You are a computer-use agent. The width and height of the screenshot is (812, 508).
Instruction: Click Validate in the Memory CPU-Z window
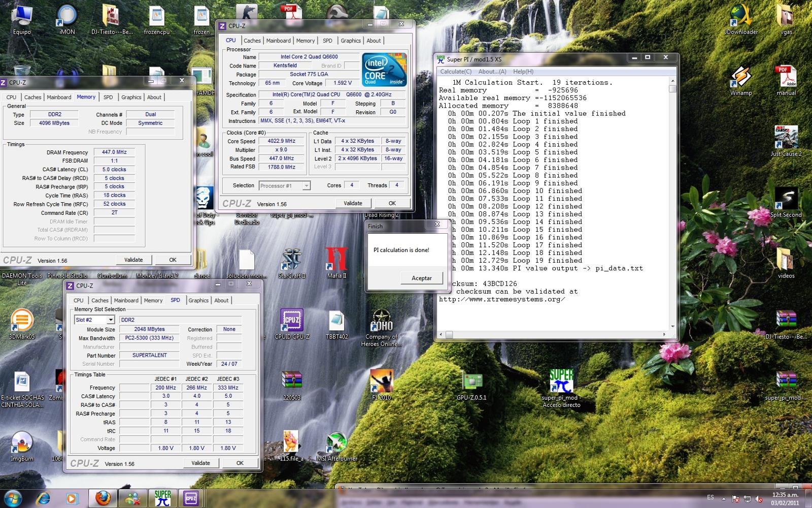point(133,260)
